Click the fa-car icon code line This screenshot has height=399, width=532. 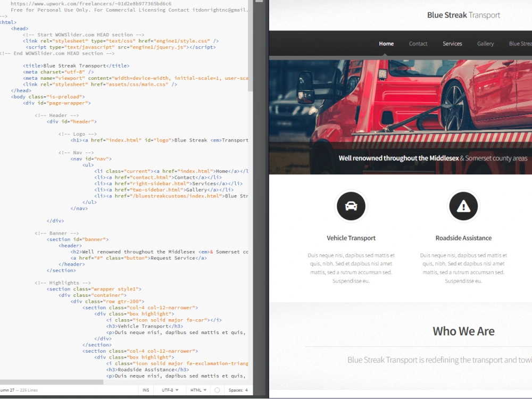(x=164, y=320)
